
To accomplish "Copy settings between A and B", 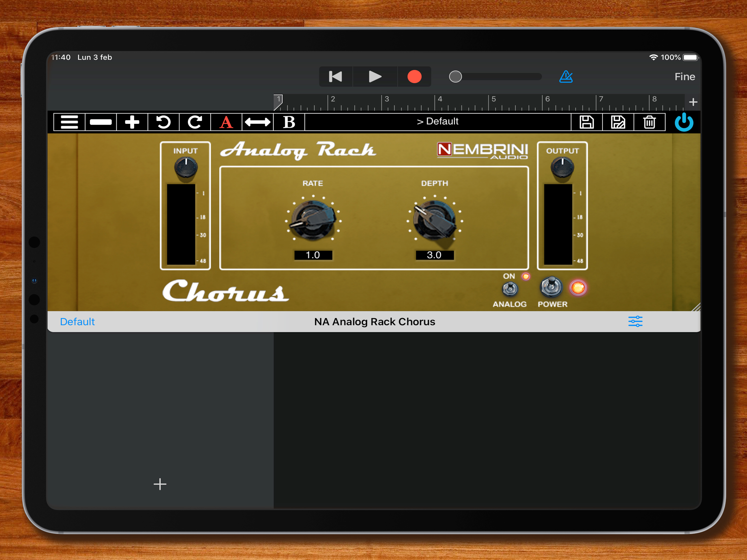I will pyautogui.click(x=258, y=122).
